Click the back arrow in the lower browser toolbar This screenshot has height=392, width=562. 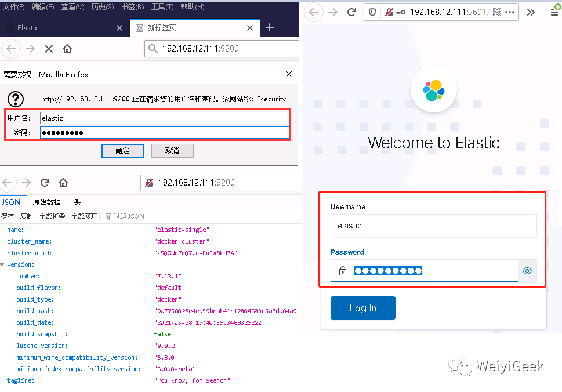(8, 183)
